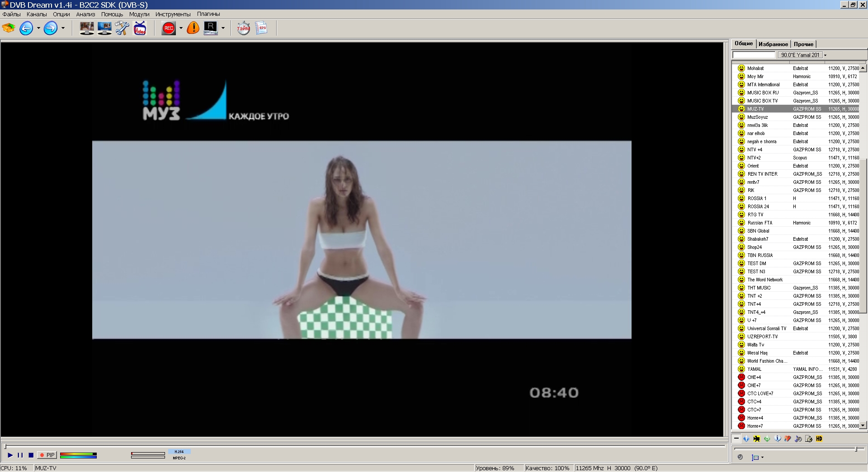Screen dimensions: 868x472
Task: Mute audio with the speaker icon
Action: [x=740, y=457]
